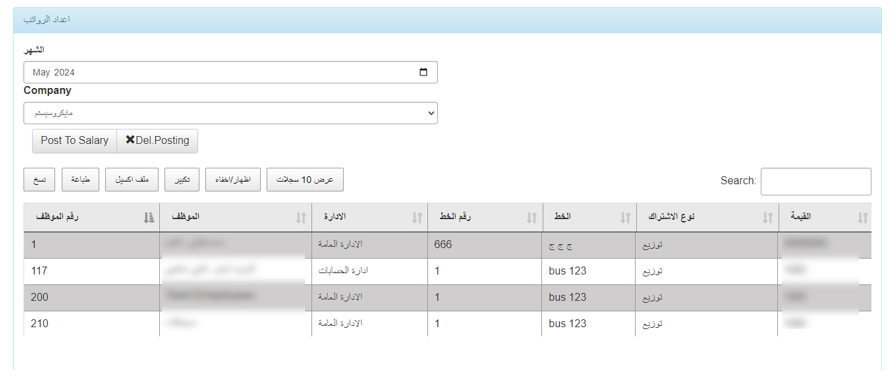The width and height of the screenshot is (892, 385).
Task: Focus the Search input field
Action: coord(816,181)
